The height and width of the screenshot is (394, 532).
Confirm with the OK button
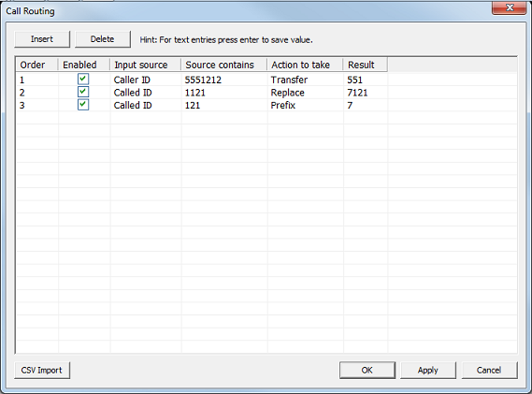[x=367, y=371]
